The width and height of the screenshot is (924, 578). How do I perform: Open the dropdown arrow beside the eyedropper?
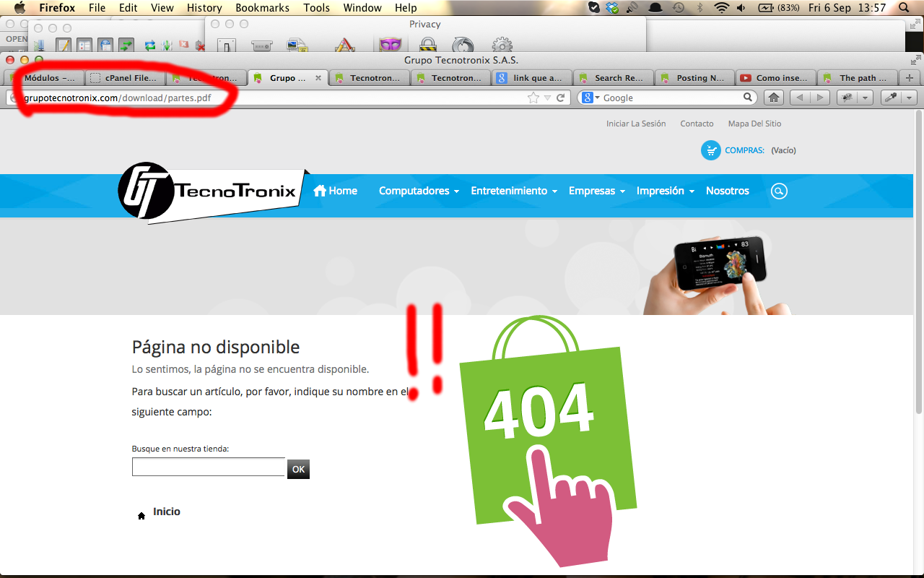point(910,98)
